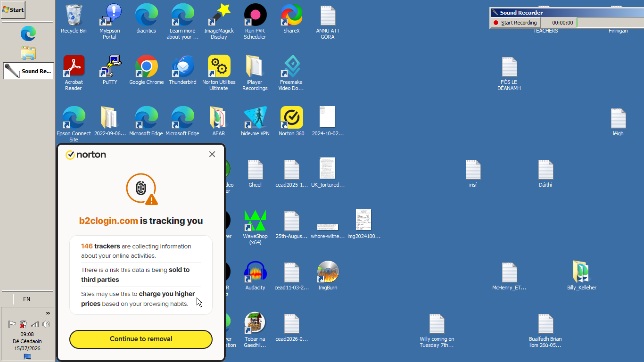The image size is (644, 362).
Task: Click the Sound Recorder level meter bar
Action: coord(611,23)
